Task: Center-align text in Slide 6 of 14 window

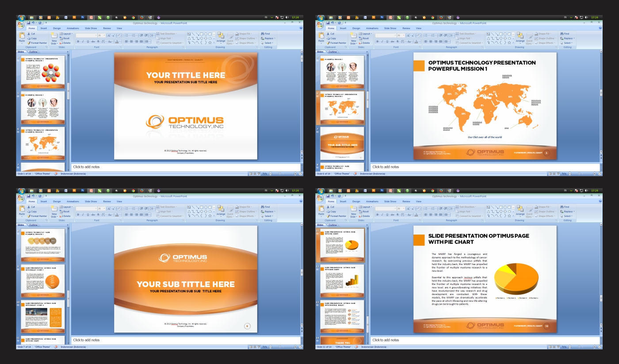Action: 431,42
